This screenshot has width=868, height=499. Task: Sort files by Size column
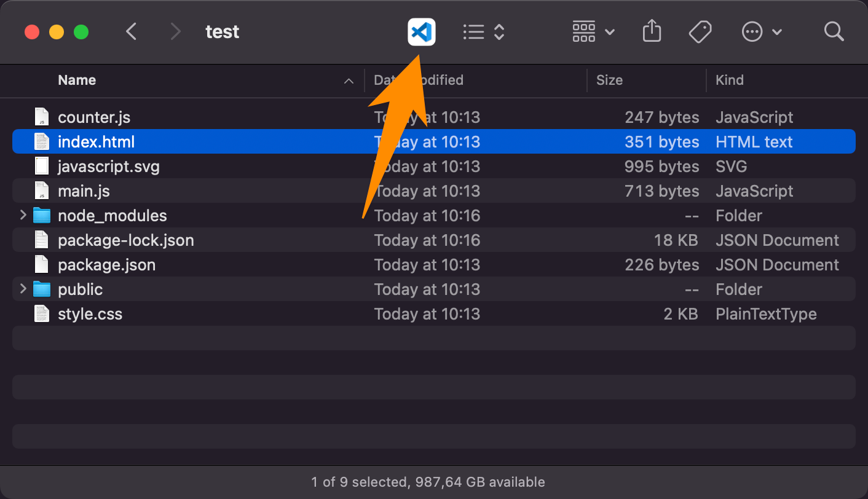pyautogui.click(x=609, y=80)
